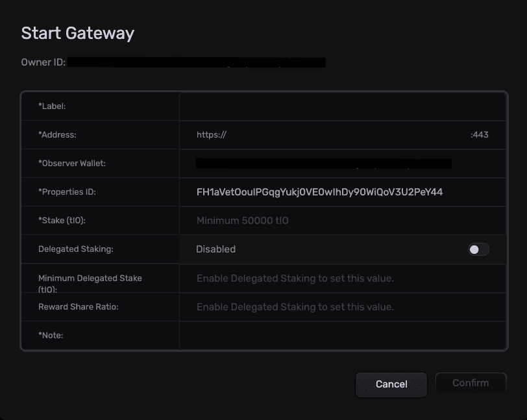This screenshot has height=420, width=527.
Task: Click the redacted Owner ID value
Action: (196, 63)
